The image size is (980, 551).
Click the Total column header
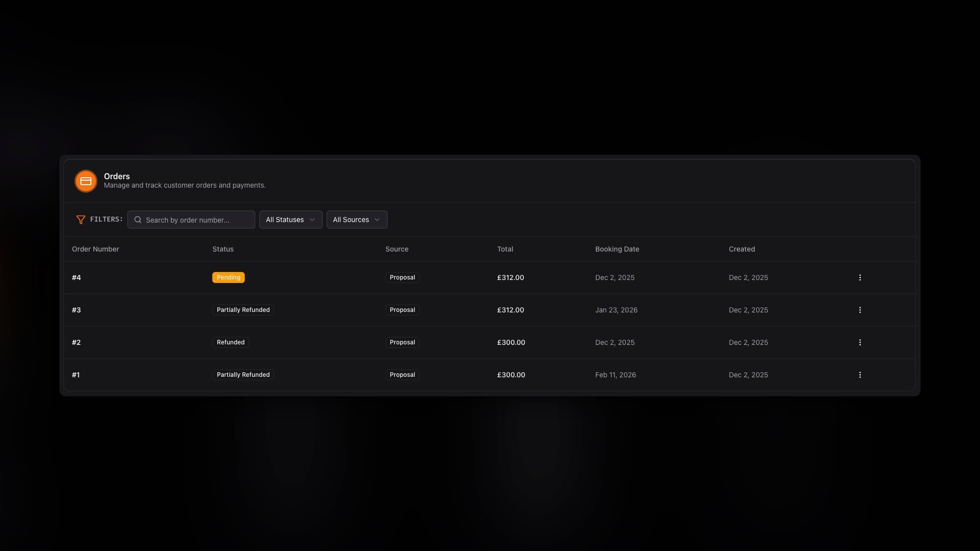(505, 249)
